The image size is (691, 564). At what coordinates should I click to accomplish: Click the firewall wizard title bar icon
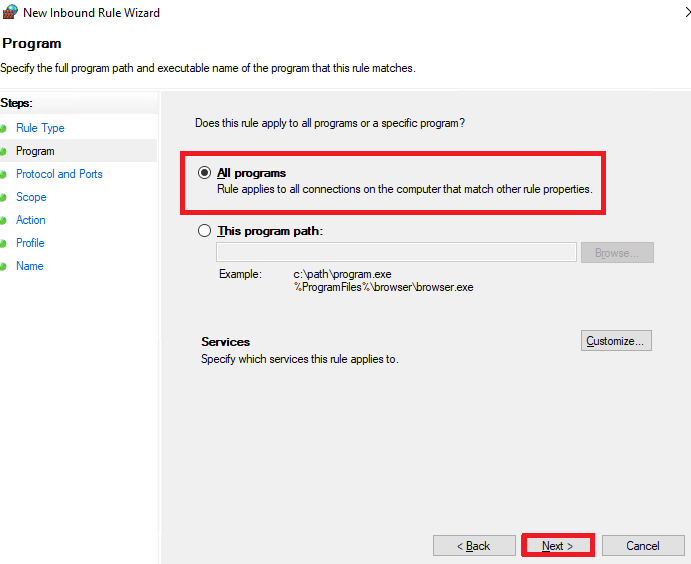tap(10, 12)
